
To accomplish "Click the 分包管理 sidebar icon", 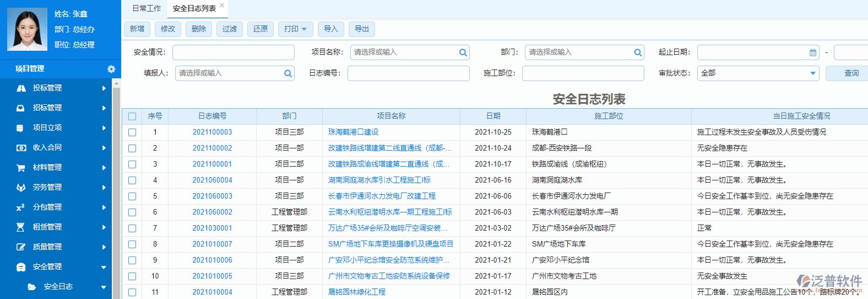I will [x=21, y=207].
